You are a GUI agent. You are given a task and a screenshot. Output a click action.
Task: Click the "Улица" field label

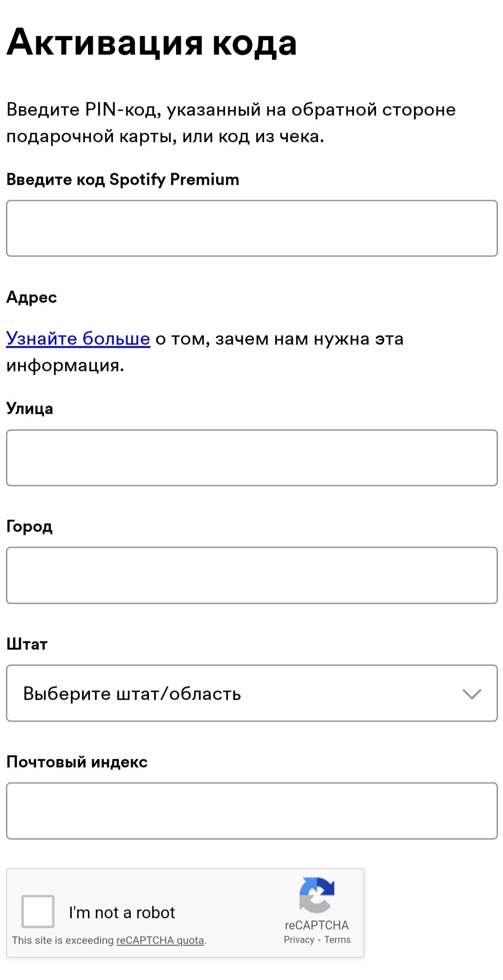30,408
